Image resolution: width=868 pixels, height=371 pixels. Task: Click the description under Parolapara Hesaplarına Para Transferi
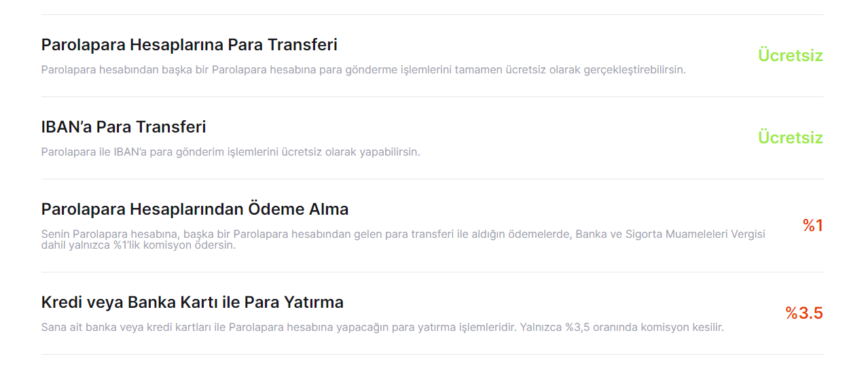tap(363, 70)
